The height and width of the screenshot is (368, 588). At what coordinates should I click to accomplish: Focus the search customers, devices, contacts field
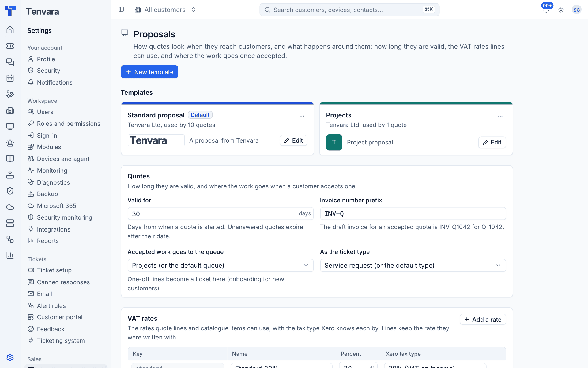click(x=349, y=10)
